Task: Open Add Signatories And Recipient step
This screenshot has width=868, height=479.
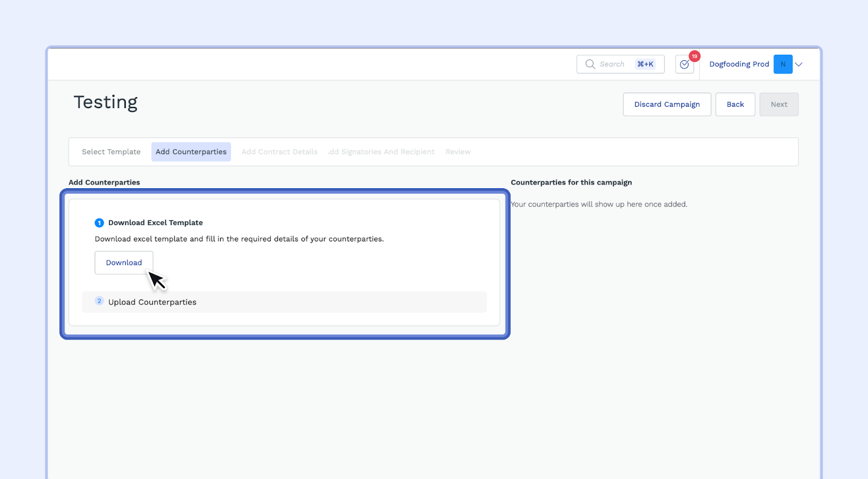Action: (x=381, y=152)
